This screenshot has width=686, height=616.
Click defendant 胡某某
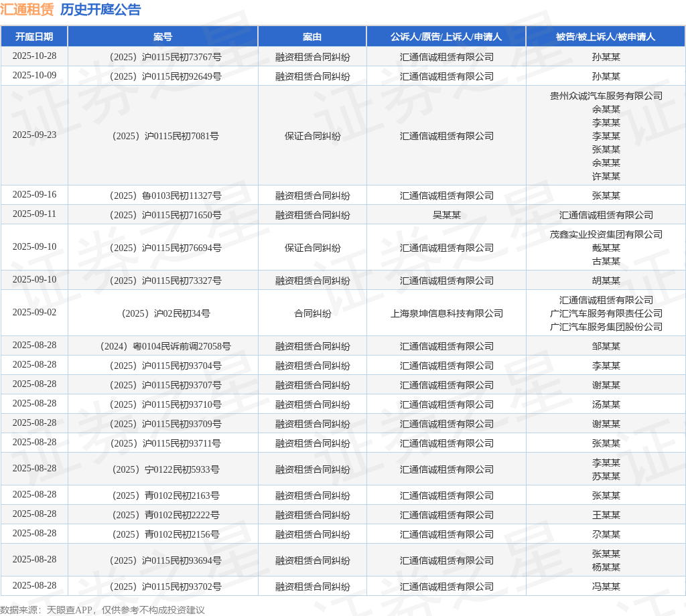point(606,281)
